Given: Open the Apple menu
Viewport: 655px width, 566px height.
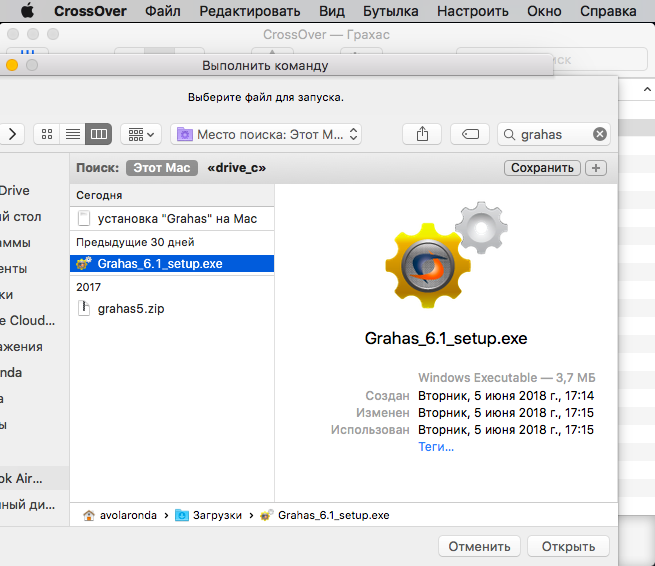Looking at the screenshot, I should tap(28, 11).
